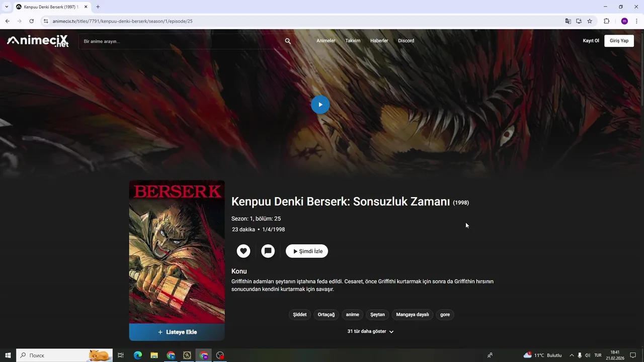This screenshot has width=644, height=362.
Task: Open the extensions puzzle icon
Action: pos(606,21)
